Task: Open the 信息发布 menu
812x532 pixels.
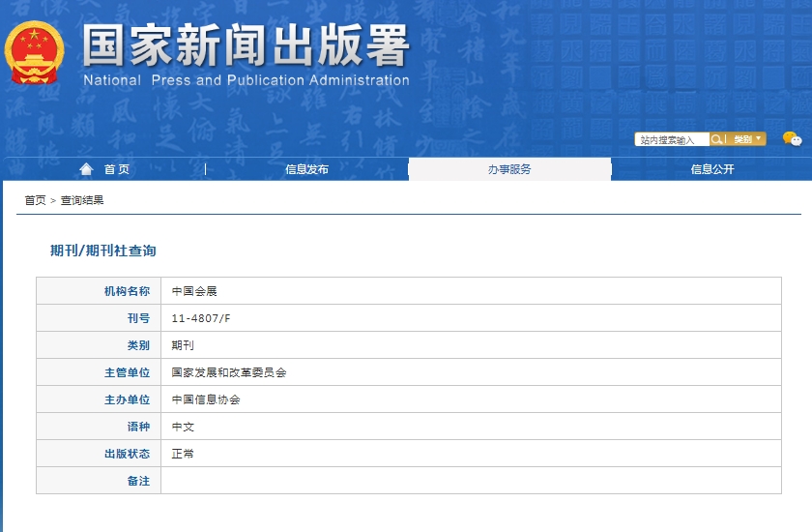Action: (x=306, y=169)
